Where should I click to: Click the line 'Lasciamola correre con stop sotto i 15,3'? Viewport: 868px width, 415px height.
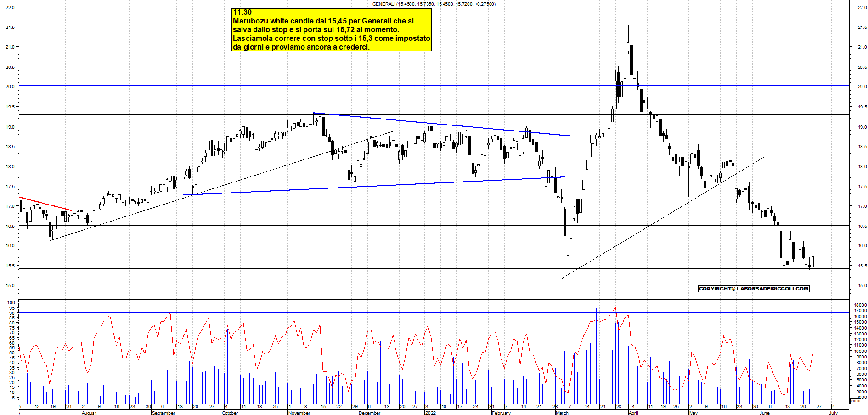click(332, 39)
